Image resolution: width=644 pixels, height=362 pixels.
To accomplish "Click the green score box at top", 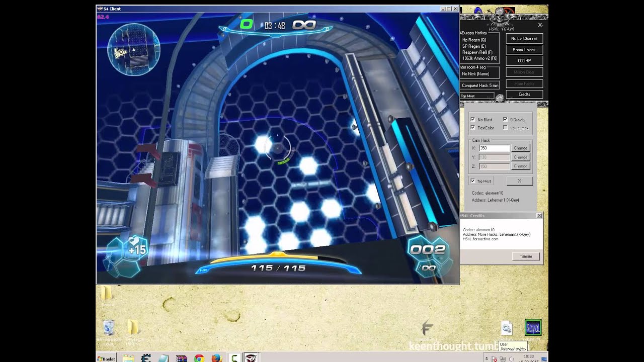I will click(246, 24).
